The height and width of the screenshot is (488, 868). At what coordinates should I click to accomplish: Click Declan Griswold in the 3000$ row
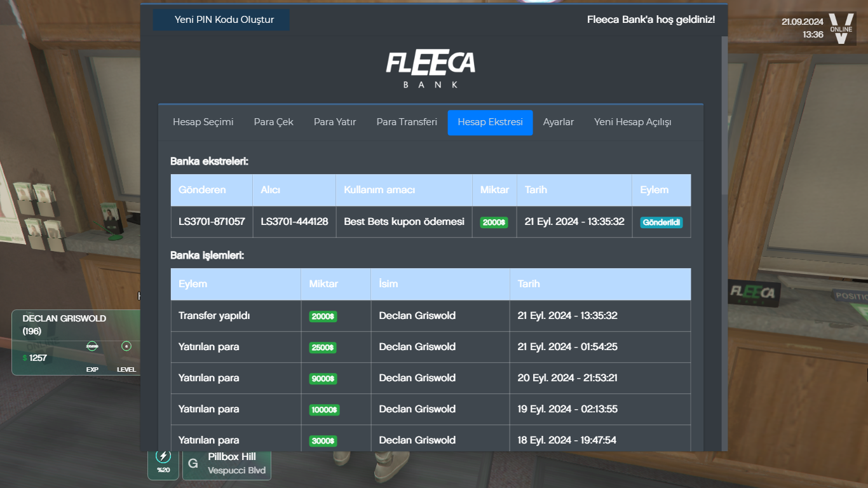[417, 440]
